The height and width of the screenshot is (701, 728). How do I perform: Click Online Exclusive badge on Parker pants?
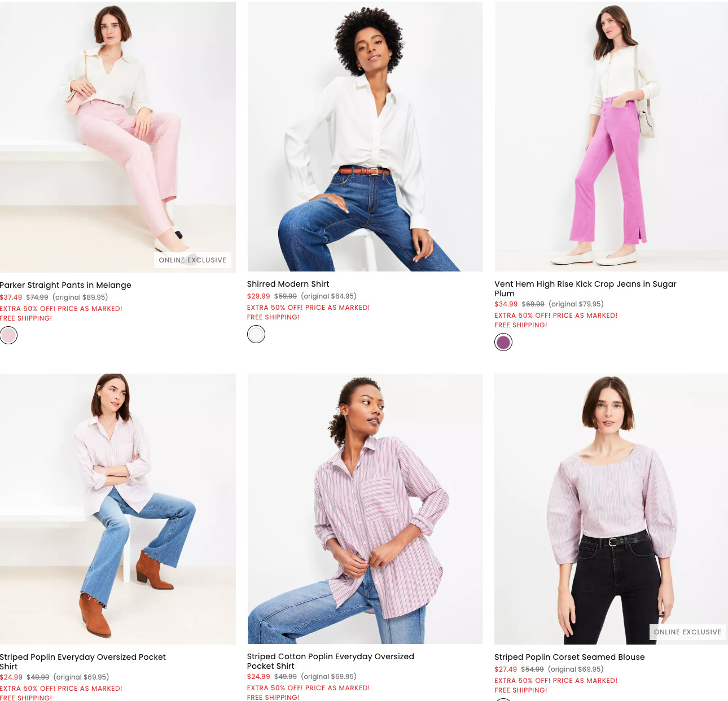point(192,260)
